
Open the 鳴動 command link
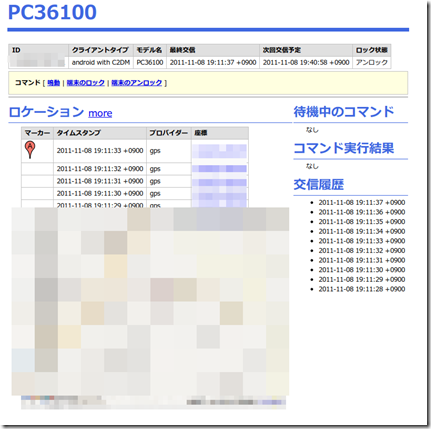click(x=54, y=83)
